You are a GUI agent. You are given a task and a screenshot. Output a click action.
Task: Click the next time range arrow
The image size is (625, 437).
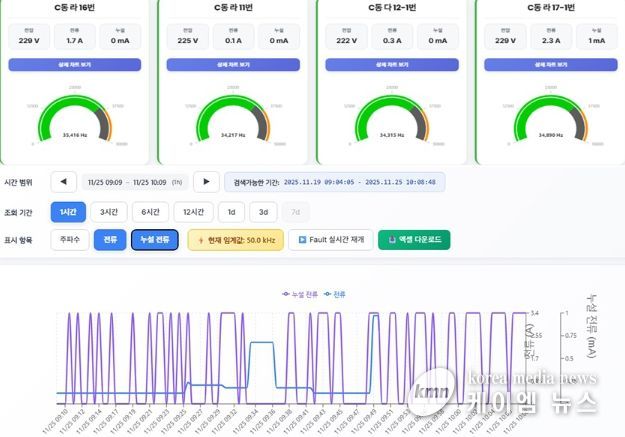point(206,182)
